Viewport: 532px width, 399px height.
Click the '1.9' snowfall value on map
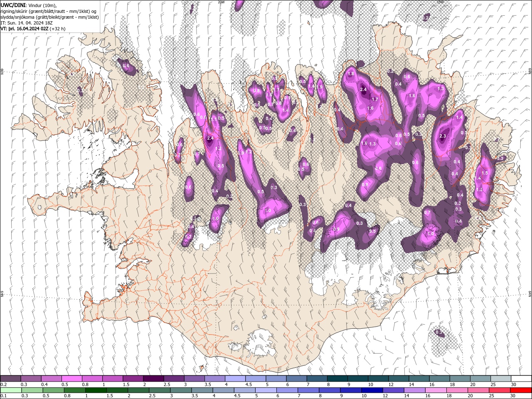coord(320,87)
